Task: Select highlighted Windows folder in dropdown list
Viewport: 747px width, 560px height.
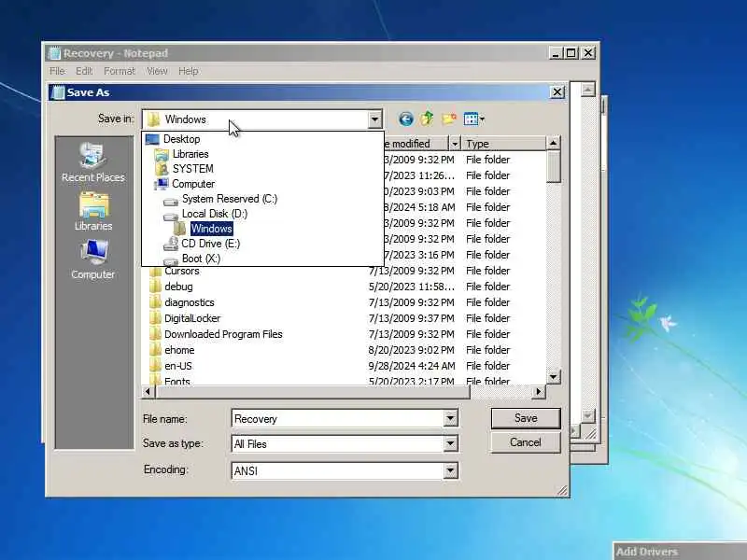Action: click(212, 229)
